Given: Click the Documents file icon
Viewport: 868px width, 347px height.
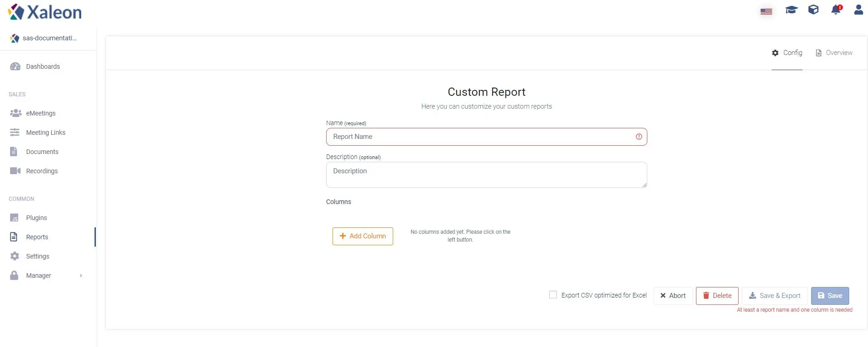Looking at the screenshot, I should point(14,152).
